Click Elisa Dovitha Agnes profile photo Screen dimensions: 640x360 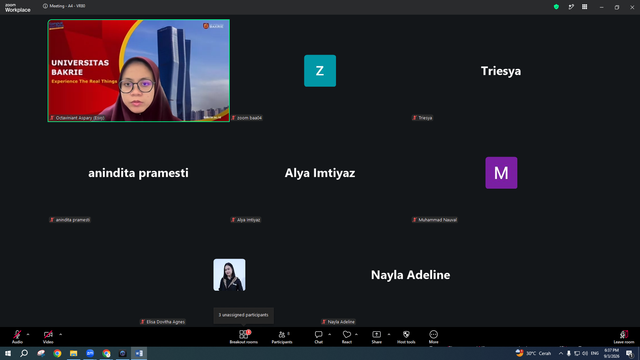point(229,275)
